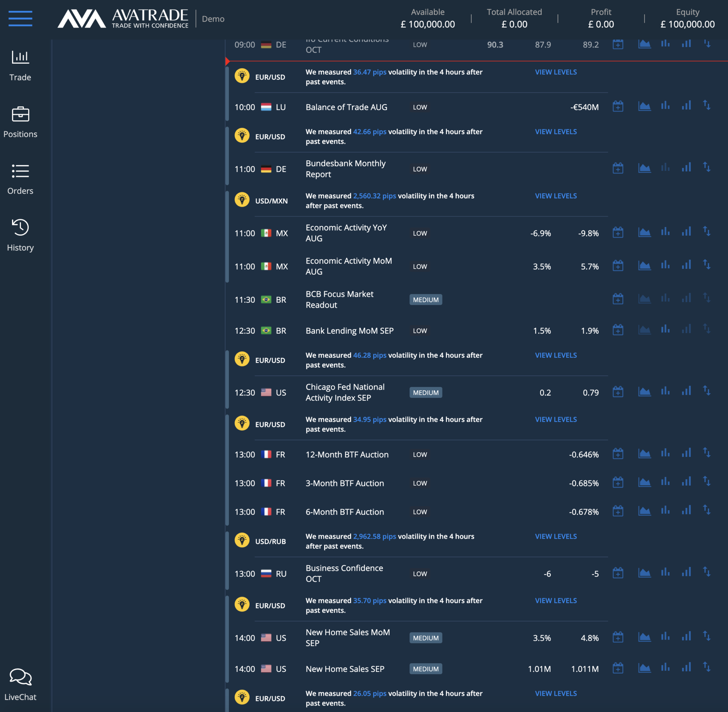The image size is (728, 712).
Task: Click the up/down trade arrows on Business Confidence OCT row
Action: (708, 572)
